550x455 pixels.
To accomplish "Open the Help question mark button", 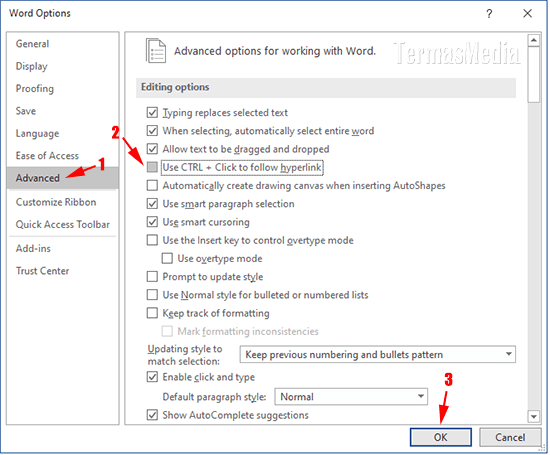I will [489, 14].
